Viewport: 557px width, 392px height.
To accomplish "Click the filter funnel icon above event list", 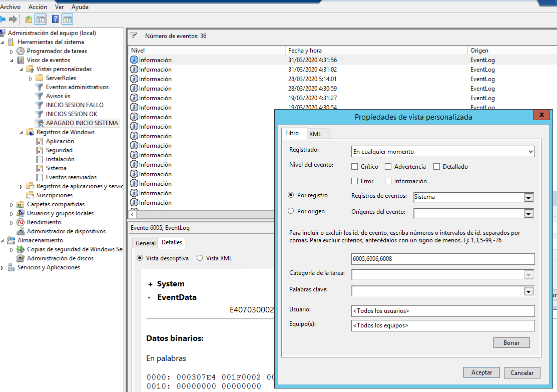I will click(x=134, y=36).
